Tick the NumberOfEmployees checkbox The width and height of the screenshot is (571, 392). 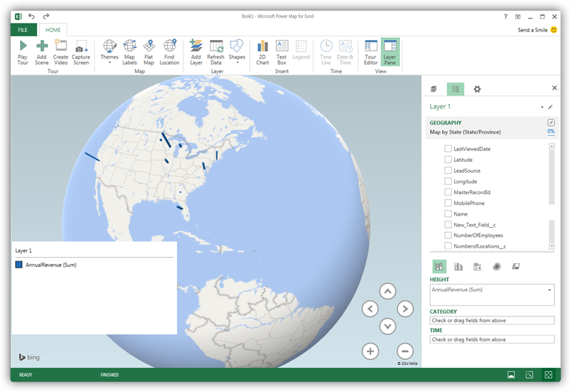click(x=448, y=235)
